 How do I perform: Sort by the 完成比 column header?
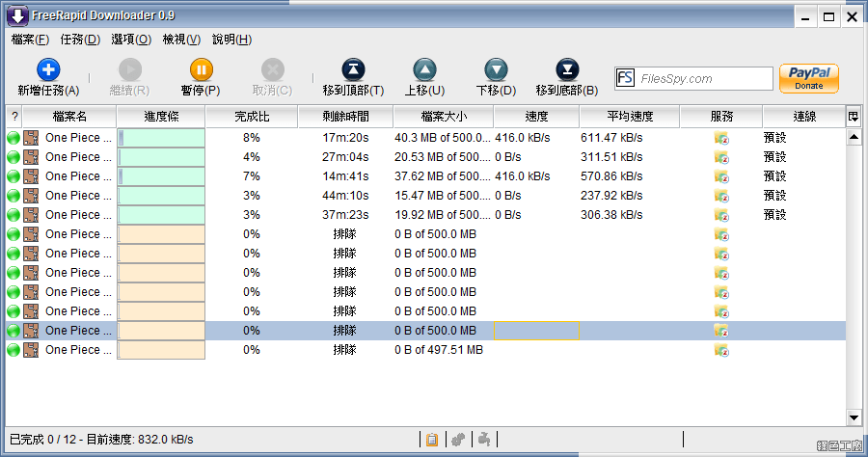(252, 117)
